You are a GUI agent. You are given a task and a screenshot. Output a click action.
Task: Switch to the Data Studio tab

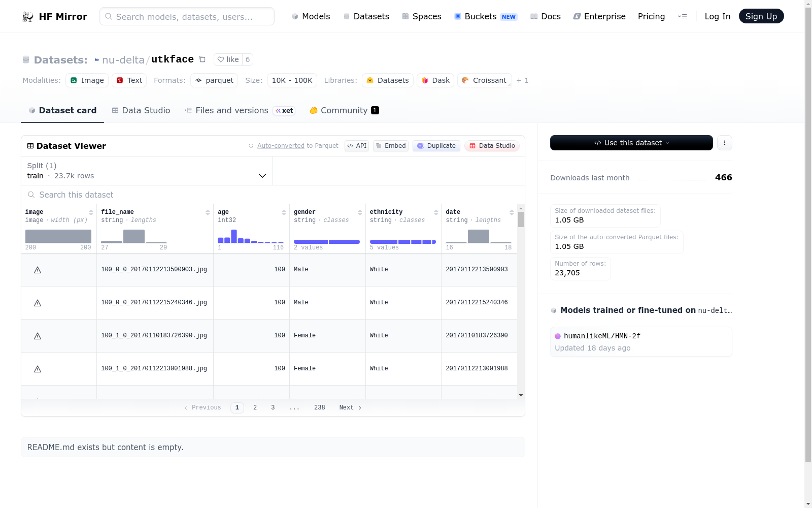(141, 110)
